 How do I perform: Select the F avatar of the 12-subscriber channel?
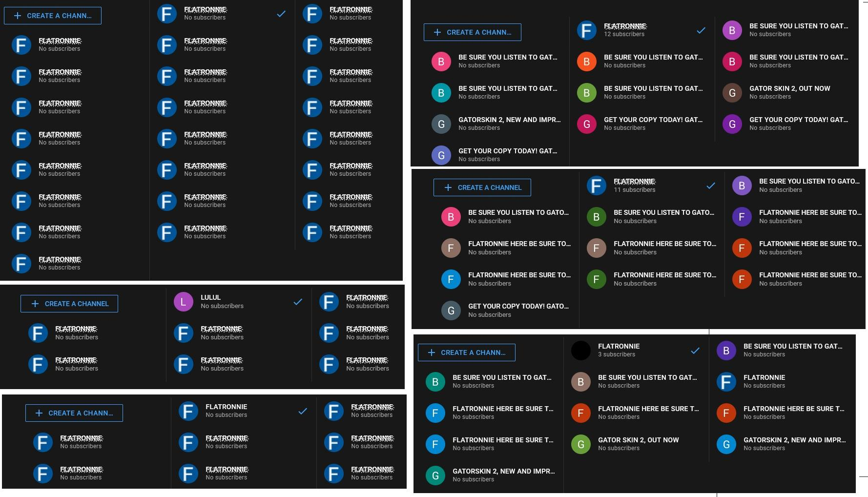point(587,30)
